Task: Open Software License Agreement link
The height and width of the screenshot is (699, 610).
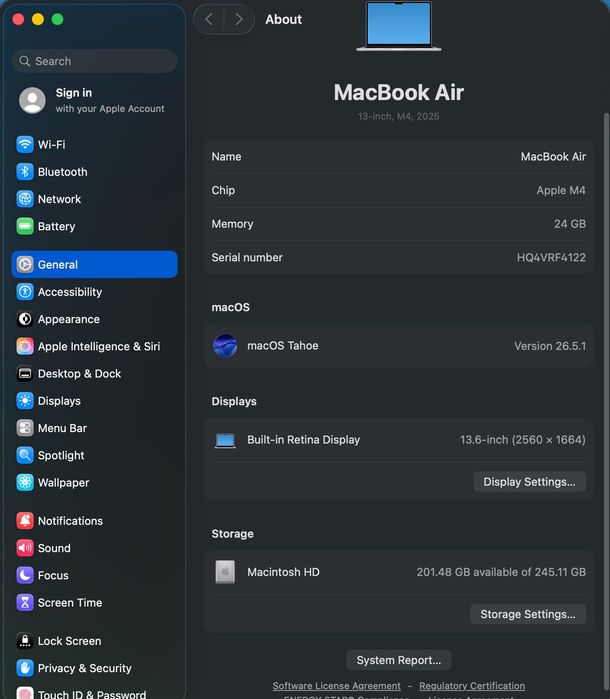Action: coord(337,686)
